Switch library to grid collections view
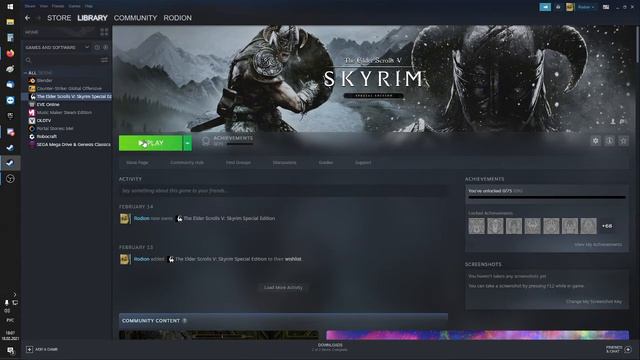Screen dimensions: 640x360 (x=104, y=32)
